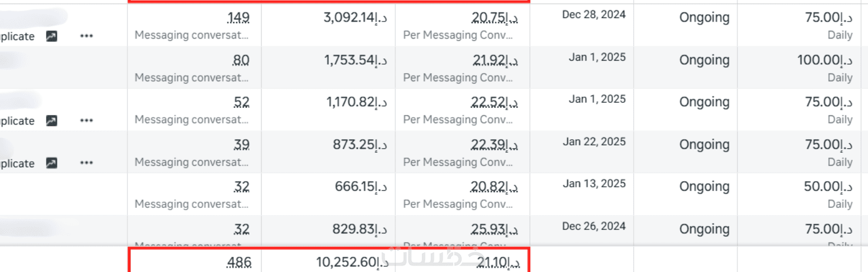Click the underlined 80 results value
Screen dimensions: 868x272
coord(241,60)
